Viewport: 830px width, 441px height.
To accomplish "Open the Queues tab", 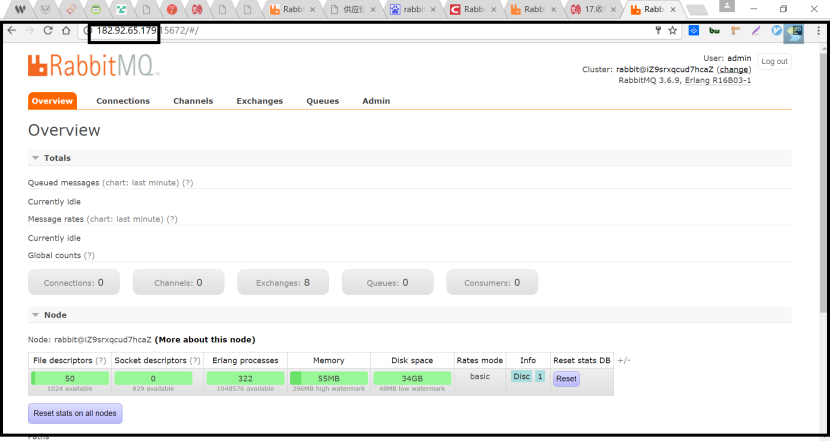I will click(322, 101).
